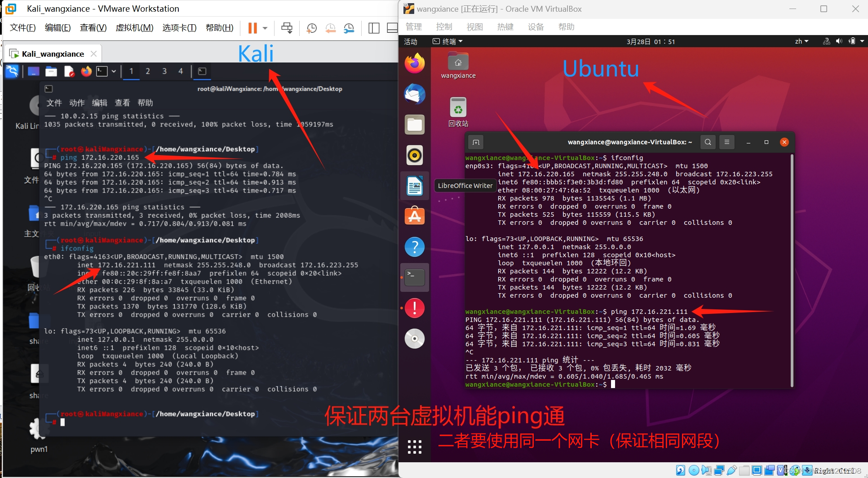Open VirtualBox 视图 menu
Viewport: 868px width, 478px height.
[x=475, y=27]
